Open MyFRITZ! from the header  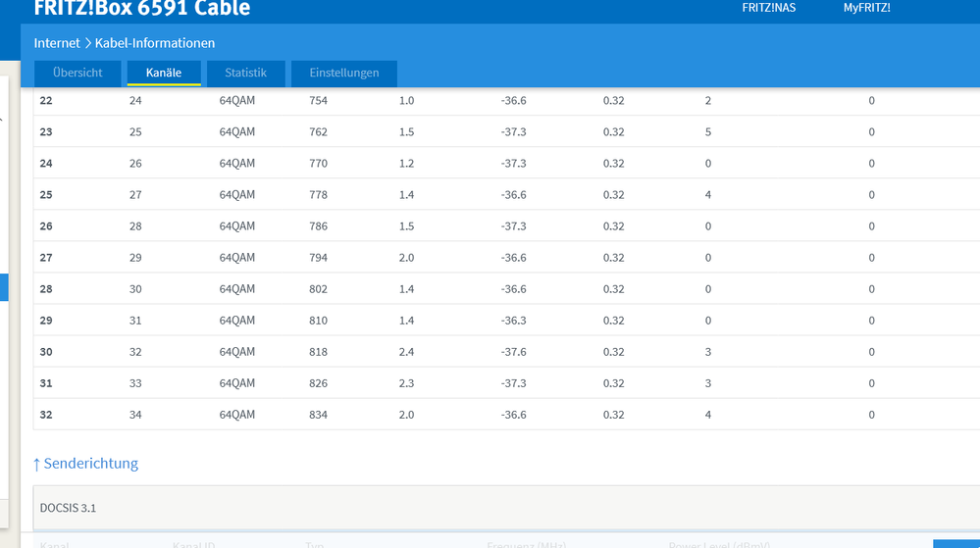867,8
